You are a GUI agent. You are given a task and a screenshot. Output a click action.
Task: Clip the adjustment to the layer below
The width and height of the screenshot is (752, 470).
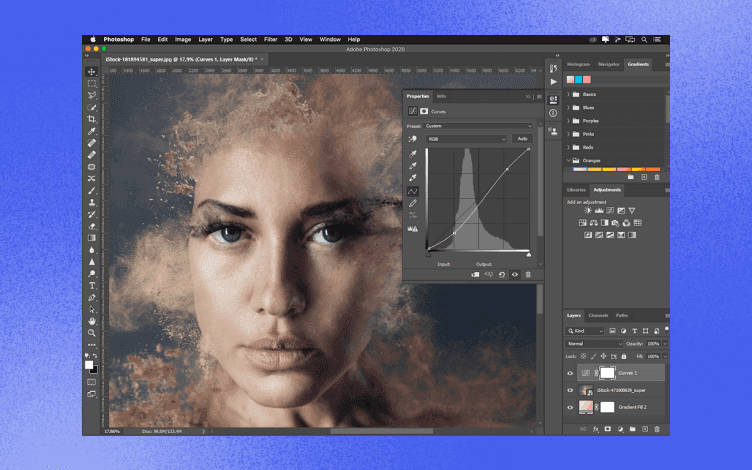click(475, 275)
